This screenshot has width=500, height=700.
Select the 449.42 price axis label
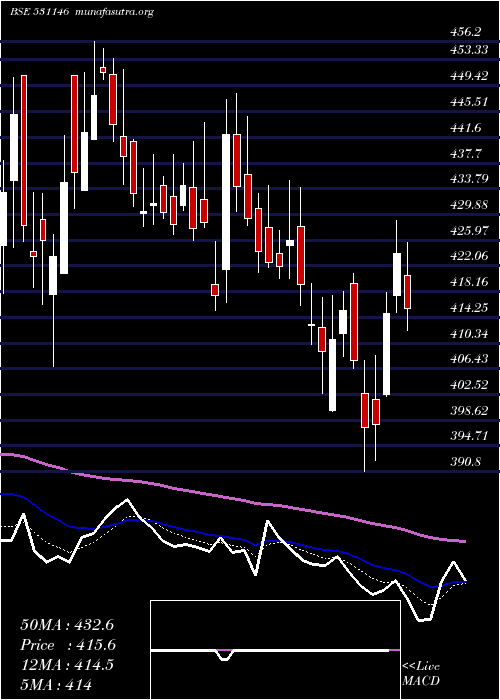(x=469, y=75)
